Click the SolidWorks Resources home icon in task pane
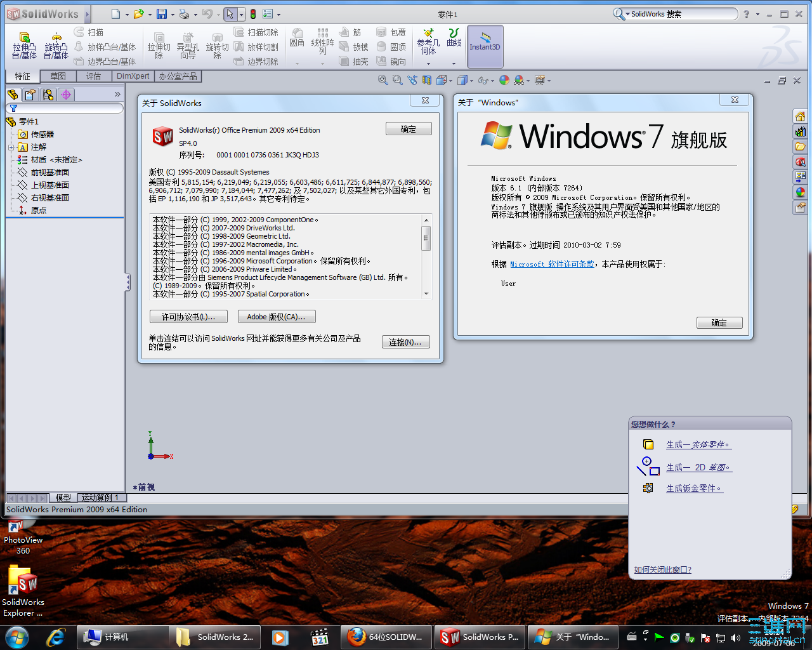The image size is (812, 650). 800,116
